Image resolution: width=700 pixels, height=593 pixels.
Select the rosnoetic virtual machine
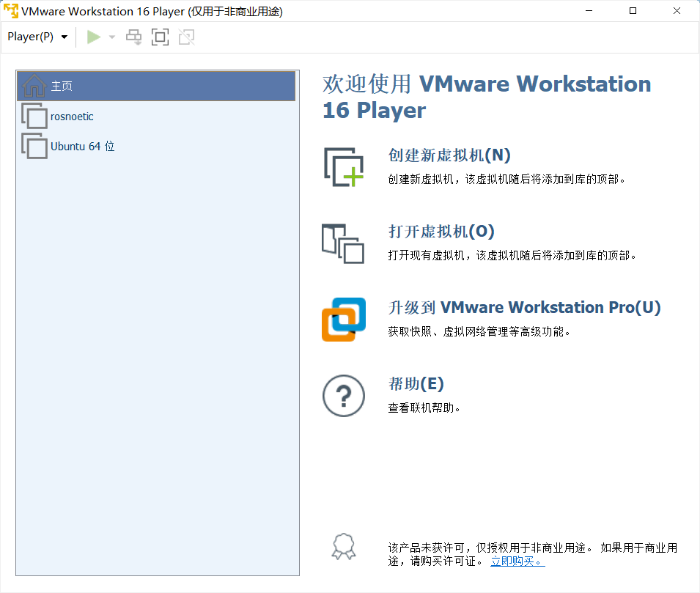(156, 117)
